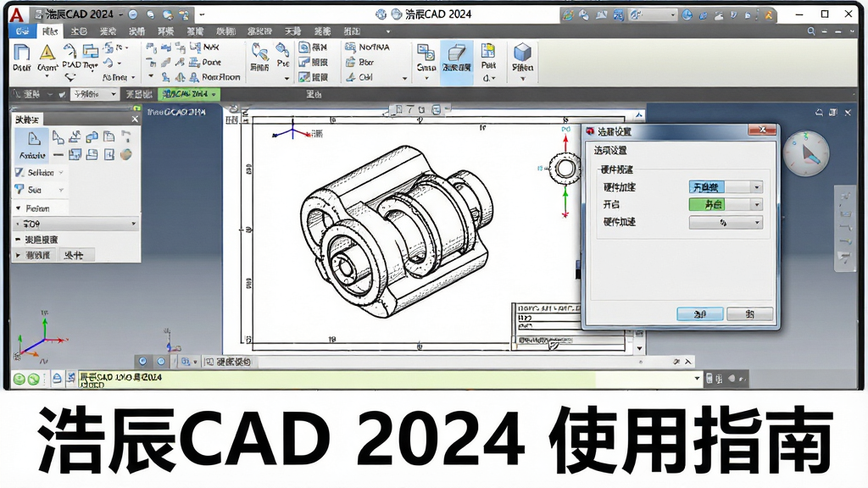The height and width of the screenshot is (488, 868).
Task: Open the green 开启 dropdown in the dialog
Action: (x=726, y=205)
